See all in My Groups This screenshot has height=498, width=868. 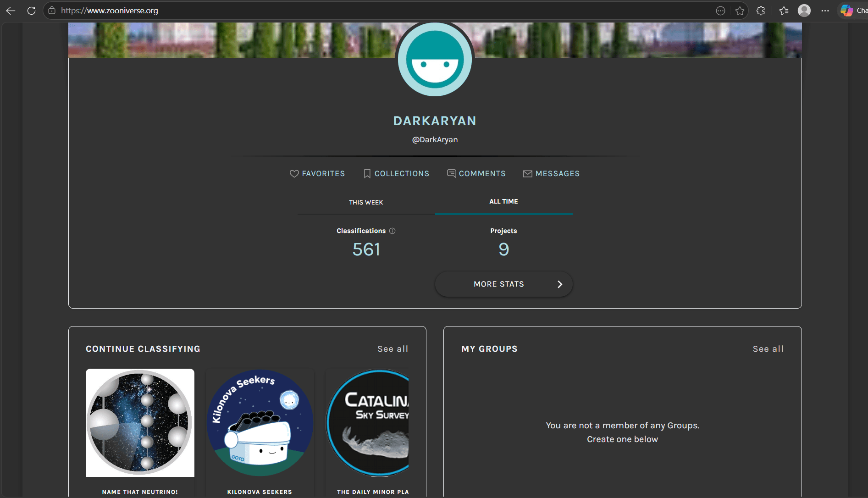[x=768, y=349]
